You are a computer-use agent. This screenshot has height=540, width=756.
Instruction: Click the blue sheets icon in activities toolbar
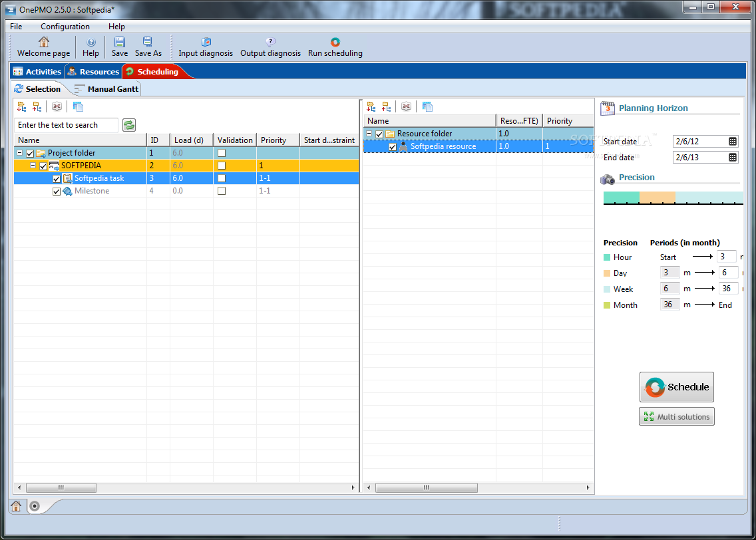tap(78, 106)
